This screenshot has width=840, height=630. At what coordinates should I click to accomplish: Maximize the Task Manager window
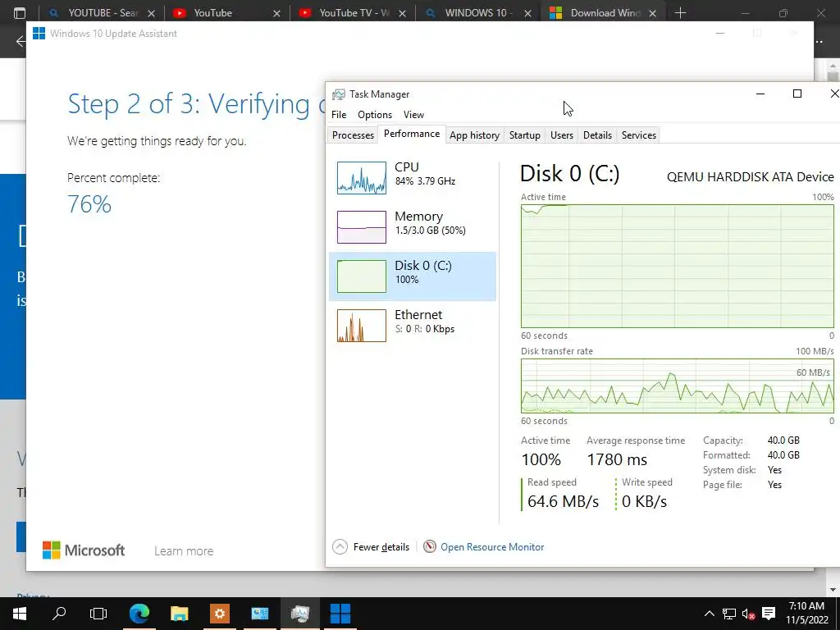click(x=797, y=94)
